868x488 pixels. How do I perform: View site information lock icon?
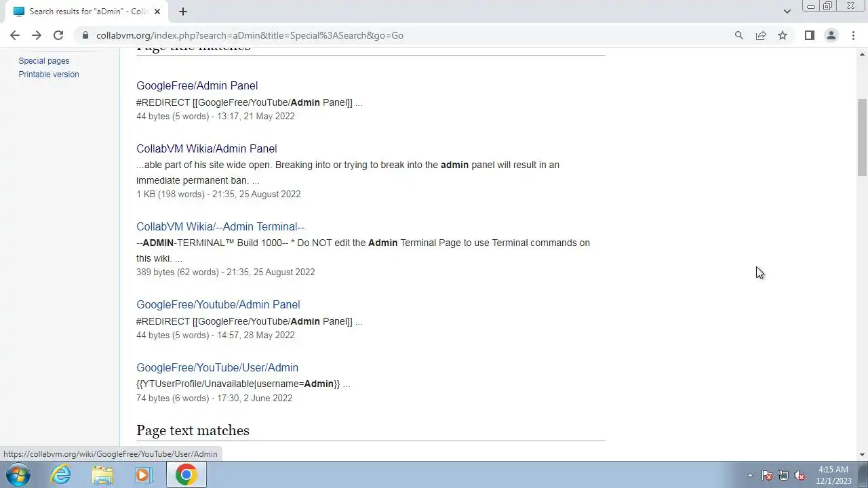pos(85,35)
